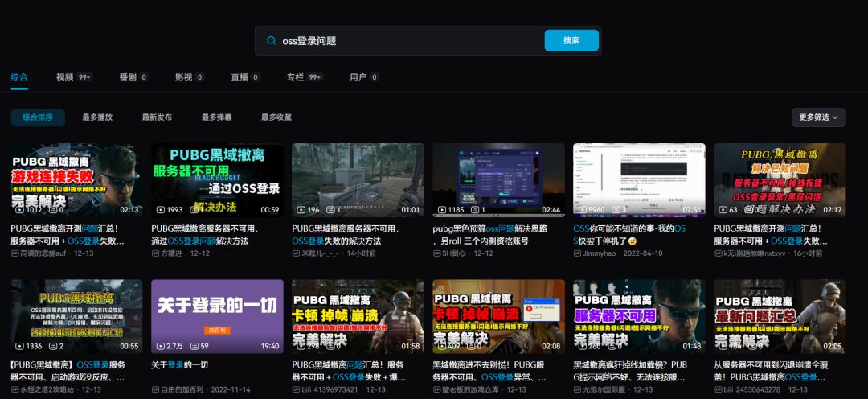868x399 pixels.
Task: Open the 02:17 解决已知问题 video thumbnail
Action: 780,180
